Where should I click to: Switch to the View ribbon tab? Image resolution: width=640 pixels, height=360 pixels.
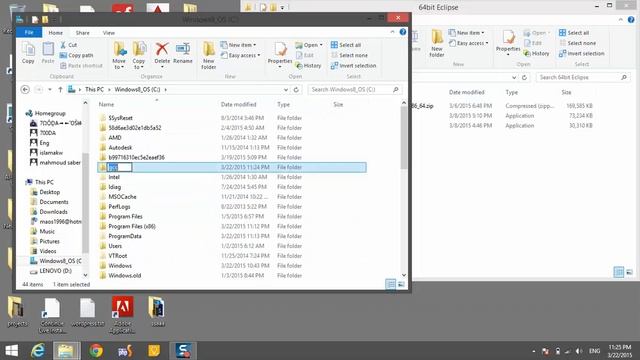click(109, 32)
